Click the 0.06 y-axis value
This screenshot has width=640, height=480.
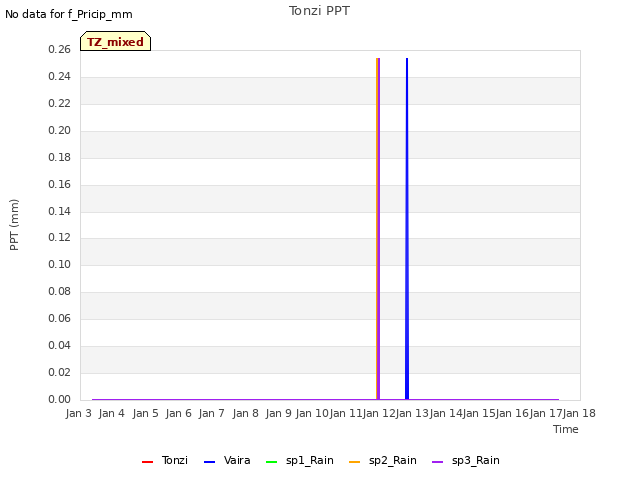click(59, 318)
